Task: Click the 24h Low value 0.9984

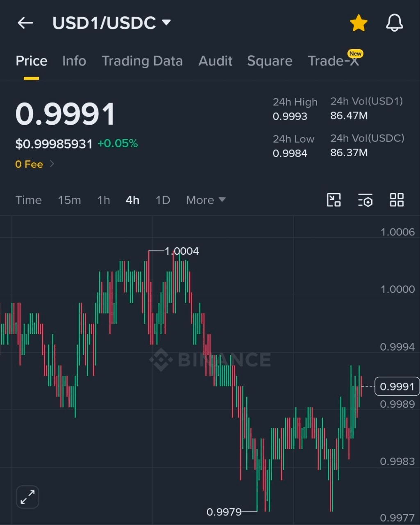Action: (x=290, y=153)
